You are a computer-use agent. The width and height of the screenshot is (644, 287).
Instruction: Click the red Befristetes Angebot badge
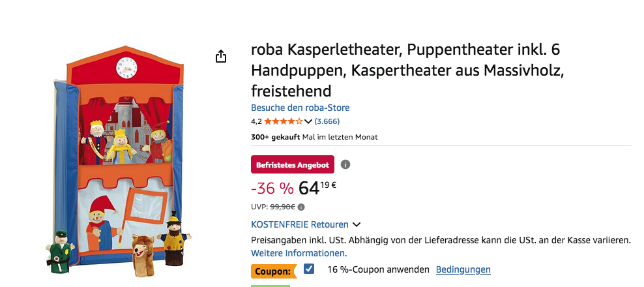click(293, 164)
